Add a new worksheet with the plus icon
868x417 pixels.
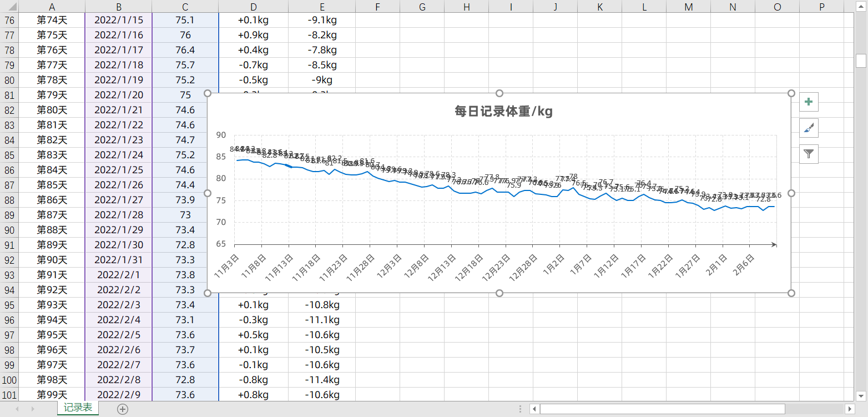(122, 409)
